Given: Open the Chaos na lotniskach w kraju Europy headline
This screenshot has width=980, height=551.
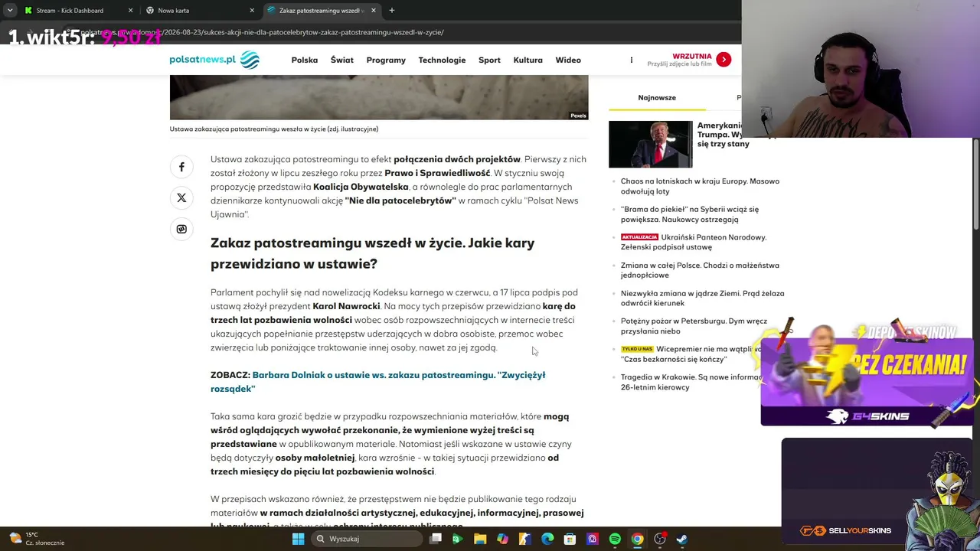Looking at the screenshot, I should [700, 186].
